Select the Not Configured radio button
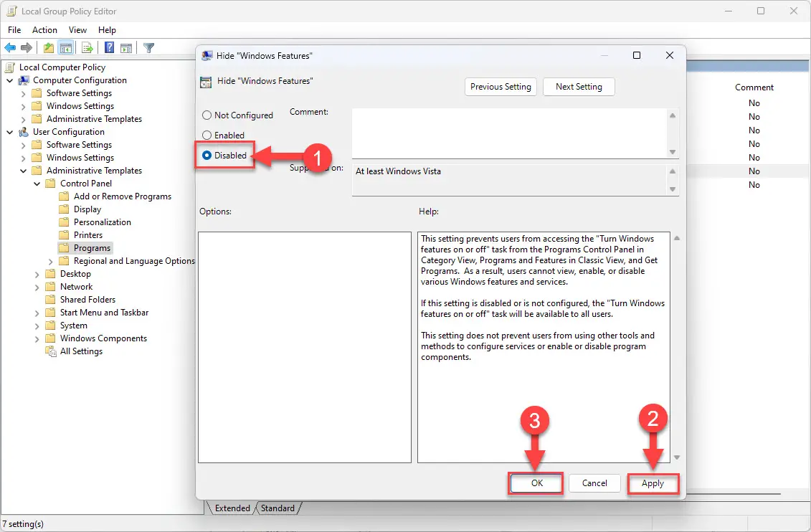 [x=207, y=115]
